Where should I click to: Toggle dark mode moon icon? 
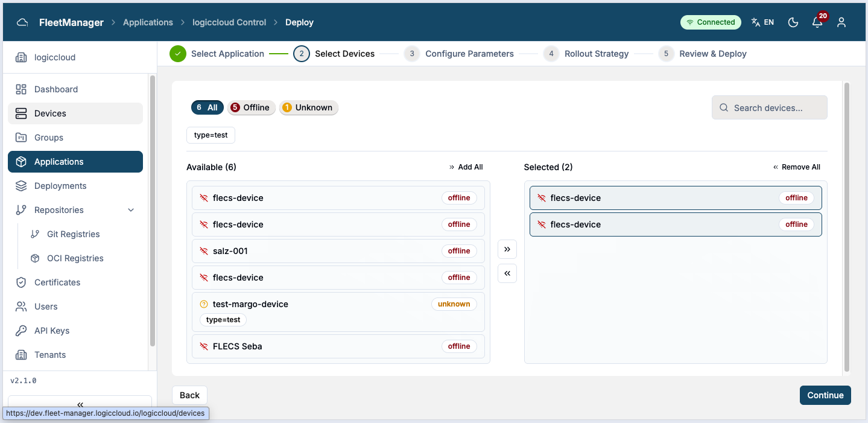click(793, 22)
